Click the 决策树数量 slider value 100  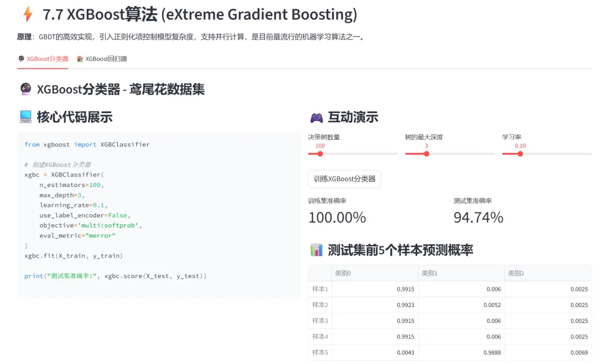coord(320,146)
